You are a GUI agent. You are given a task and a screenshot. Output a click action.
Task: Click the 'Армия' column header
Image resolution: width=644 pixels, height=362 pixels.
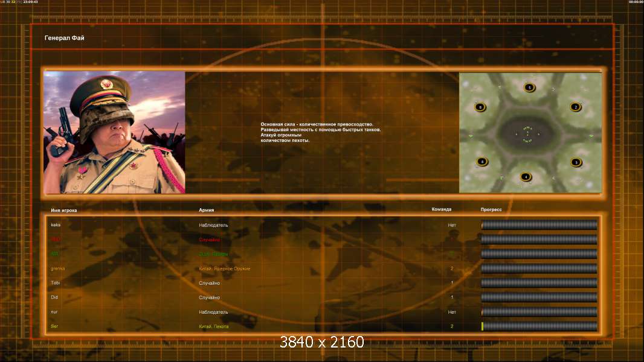click(x=206, y=210)
